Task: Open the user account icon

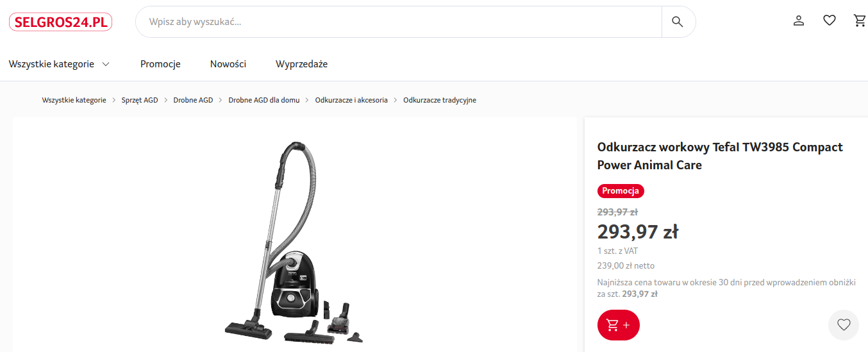Action: point(799,21)
